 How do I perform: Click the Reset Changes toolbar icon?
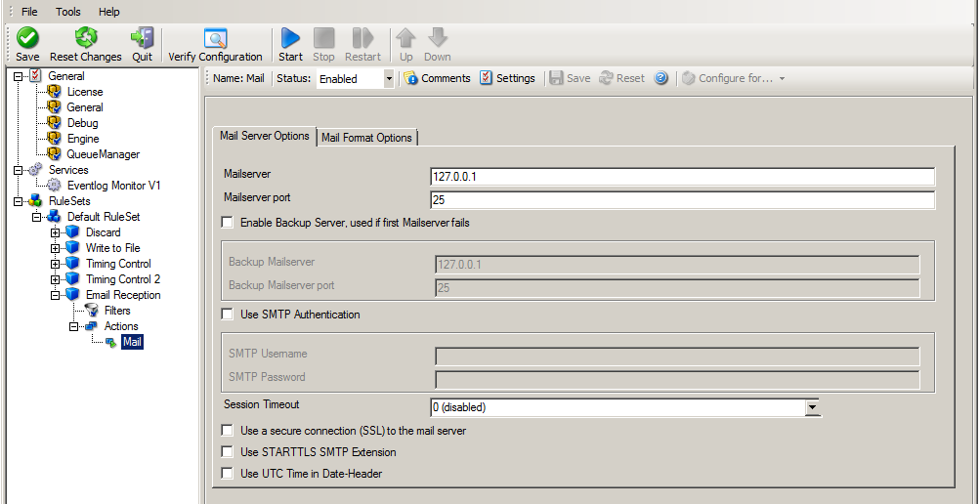86,39
